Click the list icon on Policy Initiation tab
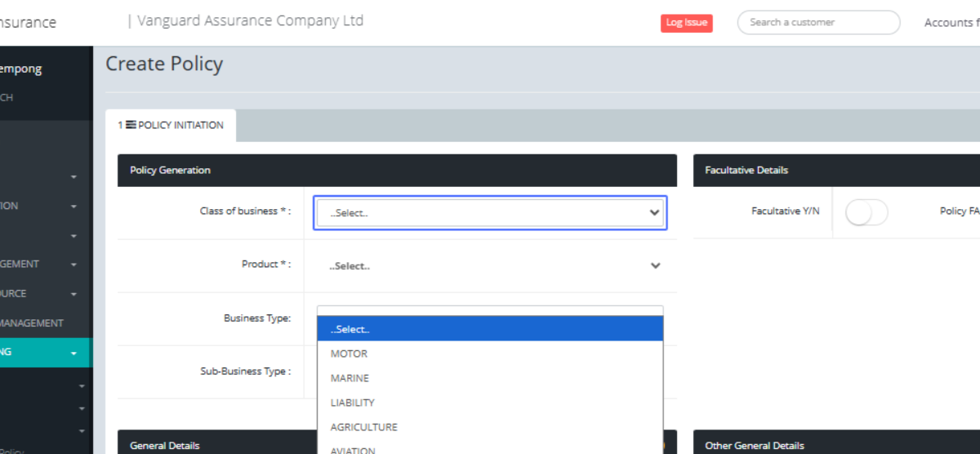This screenshot has width=980, height=454. 131,126
